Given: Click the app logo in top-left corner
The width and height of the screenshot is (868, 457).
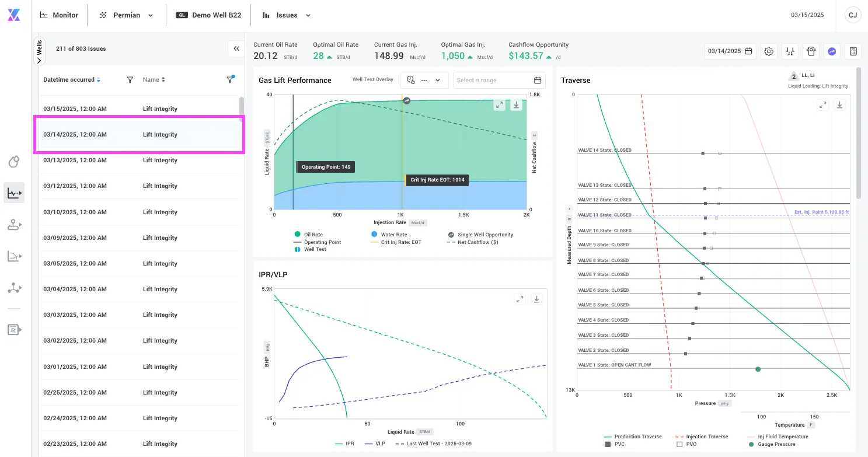Looking at the screenshot, I should tap(14, 15).
